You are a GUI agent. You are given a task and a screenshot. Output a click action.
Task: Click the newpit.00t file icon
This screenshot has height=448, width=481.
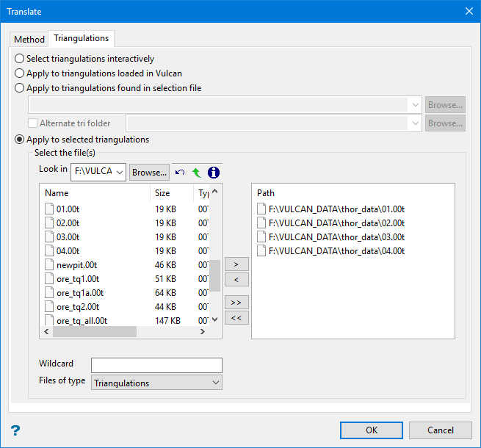[49, 264]
